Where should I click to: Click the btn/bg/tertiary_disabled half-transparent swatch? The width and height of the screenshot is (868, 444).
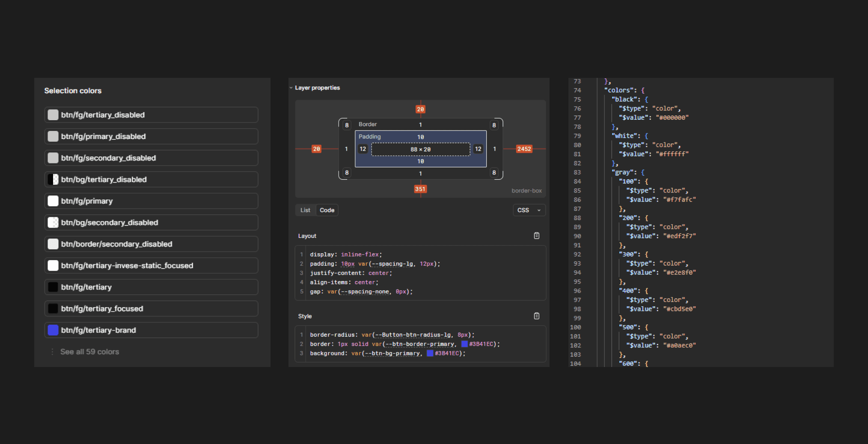tap(53, 179)
